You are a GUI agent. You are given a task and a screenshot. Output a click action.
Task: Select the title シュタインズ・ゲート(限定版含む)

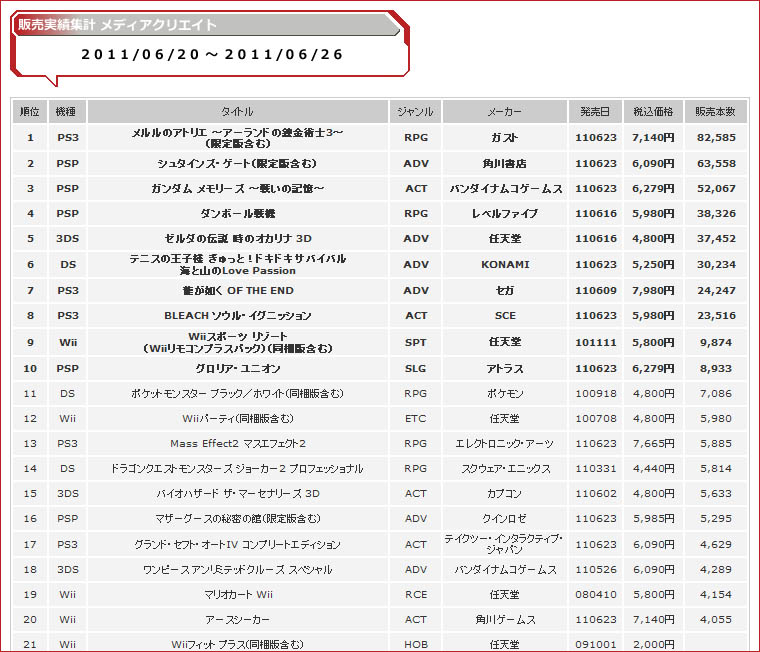click(x=237, y=164)
